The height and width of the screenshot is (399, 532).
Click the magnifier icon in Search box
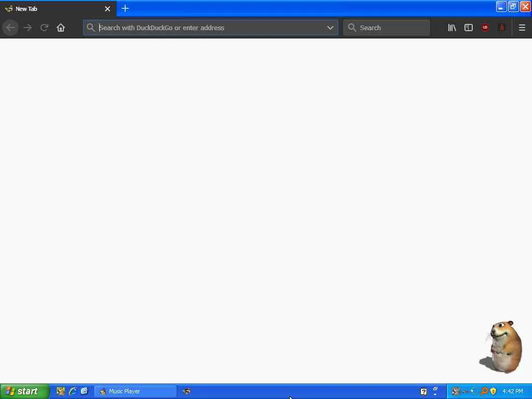pos(352,28)
